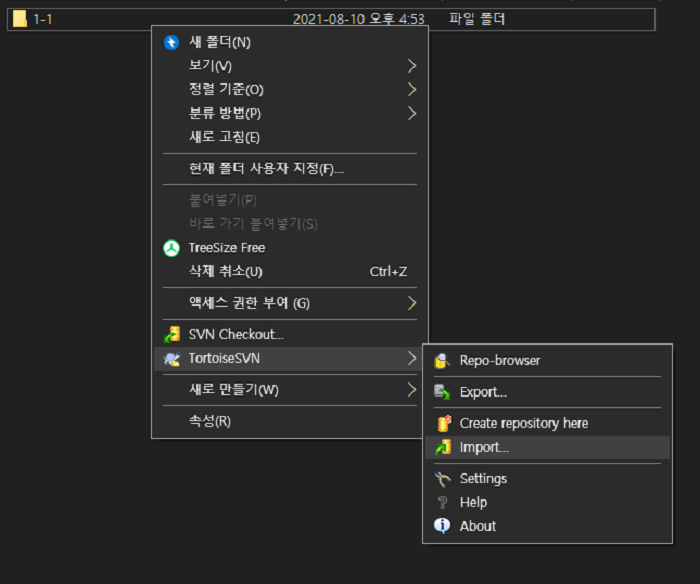Open the 보기(V) menu entry
Image resolution: width=700 pixels, height=584 pixels.
[x=290, y=66]
